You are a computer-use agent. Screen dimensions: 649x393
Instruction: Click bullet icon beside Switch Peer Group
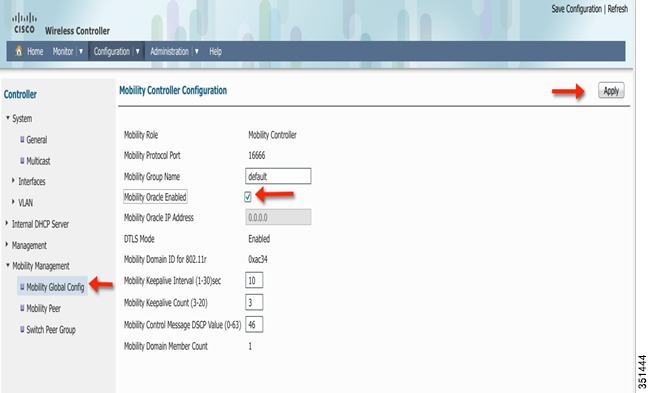(x=22, y=329)
